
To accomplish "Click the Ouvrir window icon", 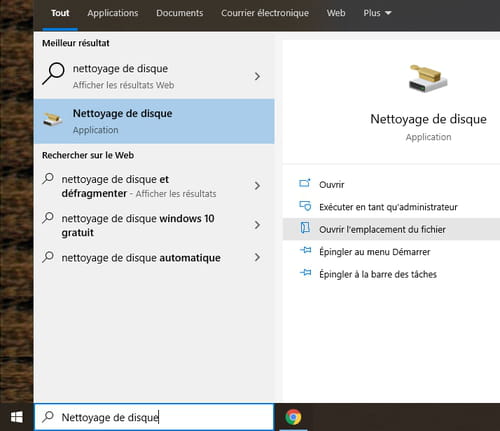I will coord(305,183).
